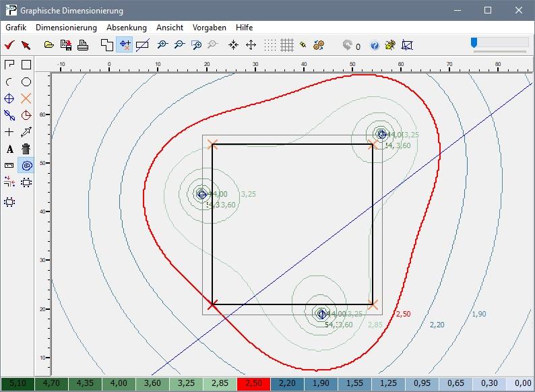The height and width of the screenshot is (392, 535).
Task: Click the well marker at the bottom of plot
Action: tap(321, 313)
